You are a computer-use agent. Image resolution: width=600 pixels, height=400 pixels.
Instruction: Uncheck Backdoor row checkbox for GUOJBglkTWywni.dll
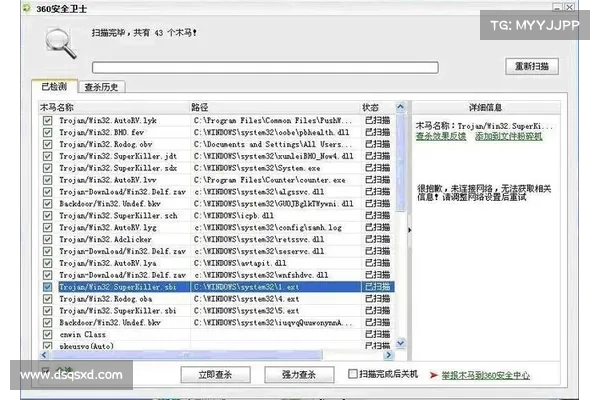(x=47, y=204)
